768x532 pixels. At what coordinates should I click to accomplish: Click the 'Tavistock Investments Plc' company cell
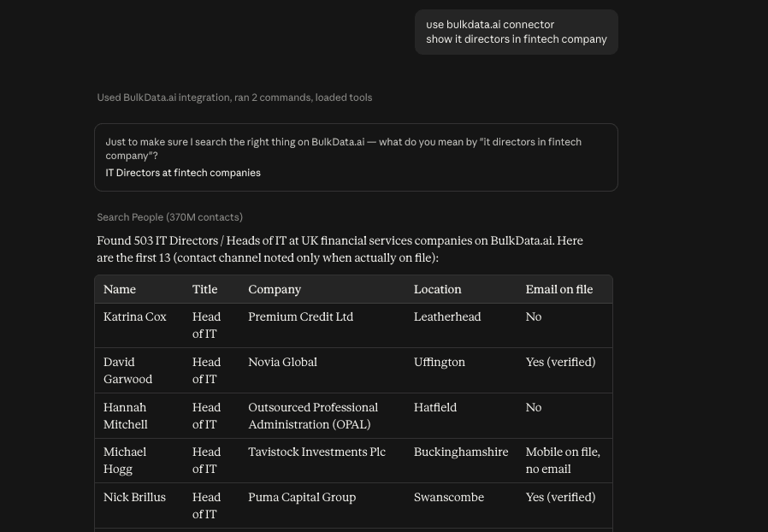point(317,452)
